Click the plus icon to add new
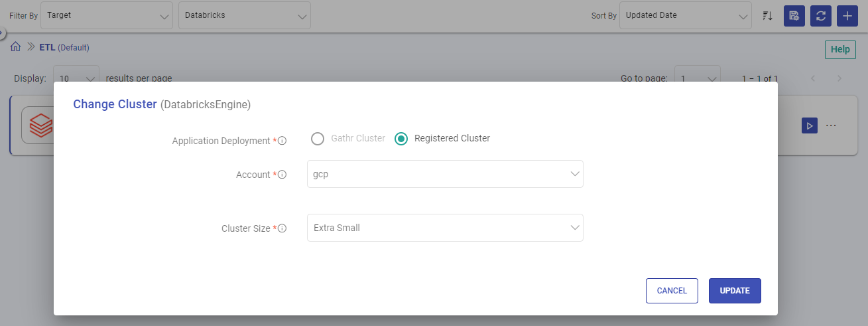 point(847,15)
